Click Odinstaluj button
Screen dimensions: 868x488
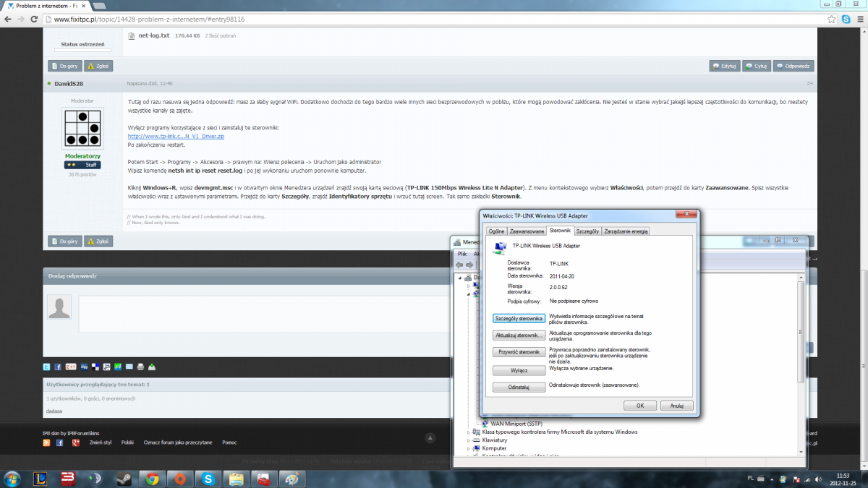point(519,388)
